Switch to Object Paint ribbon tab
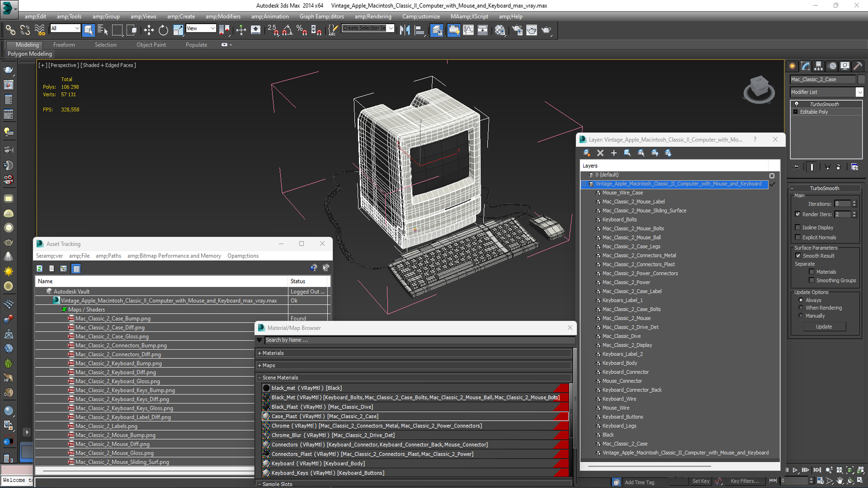This screenshot has height=488, width=868. tap(151, 45)
